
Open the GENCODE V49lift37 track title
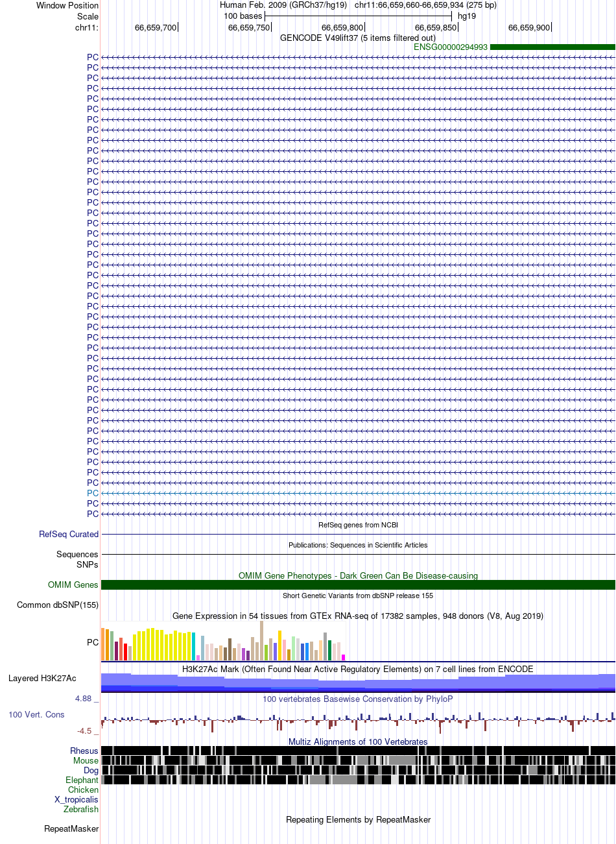pos(358,38)
